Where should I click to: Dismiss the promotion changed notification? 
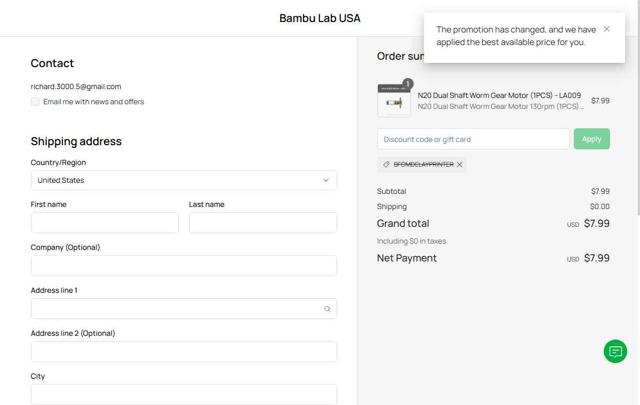click(x=606, y=29)
